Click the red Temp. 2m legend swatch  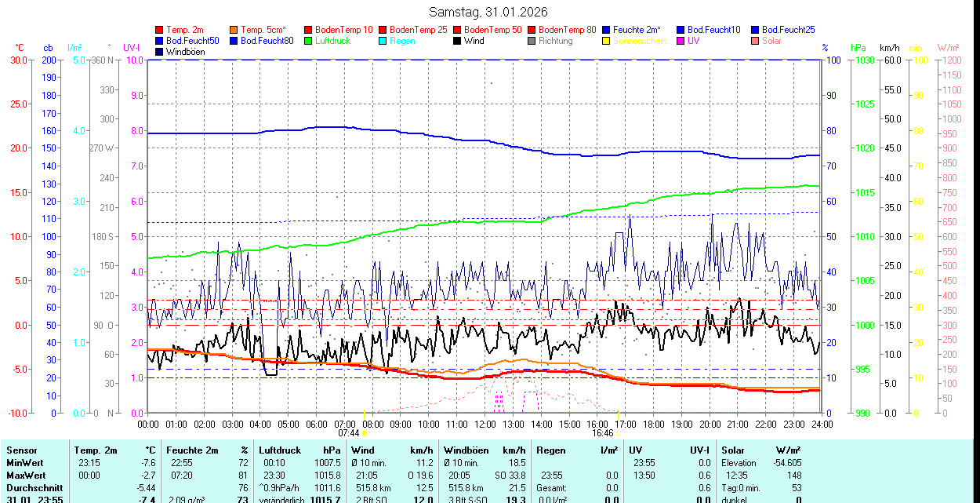click(x=160, y=30)
